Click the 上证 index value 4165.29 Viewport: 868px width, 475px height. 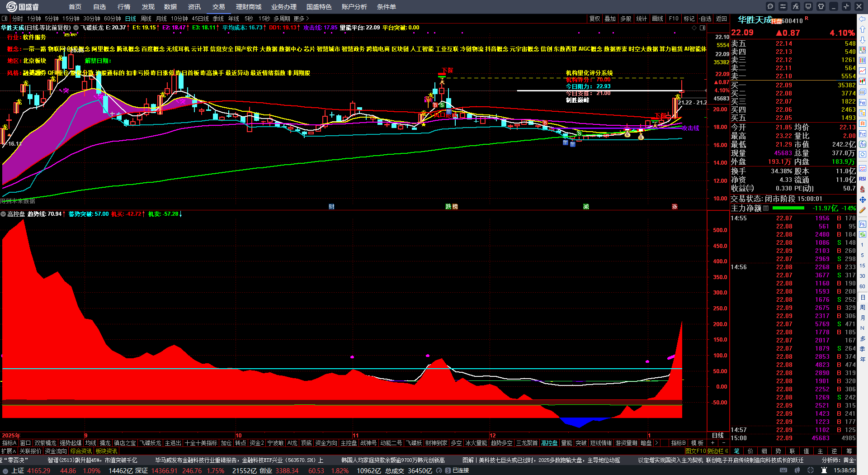coord(38,471)
